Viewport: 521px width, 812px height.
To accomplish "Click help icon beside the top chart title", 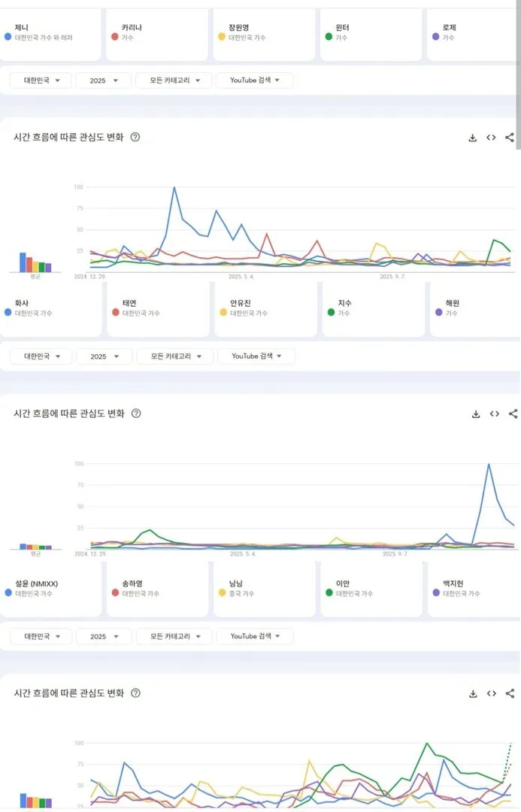I will [135, 138].
